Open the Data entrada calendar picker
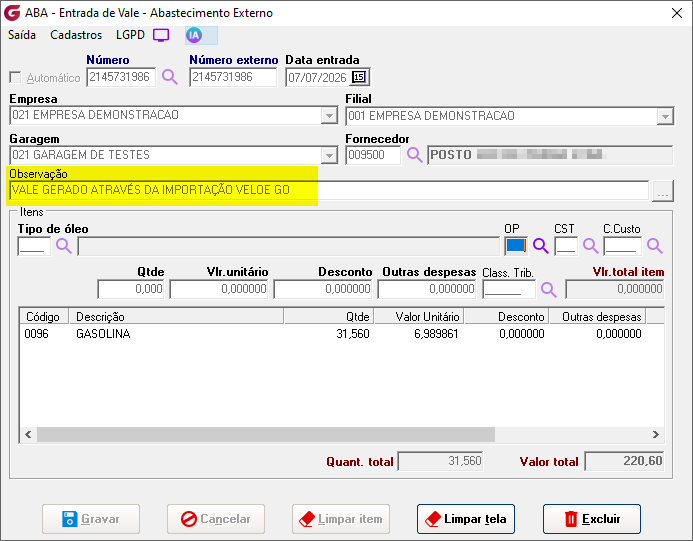The image size is (693, 541). (358, 77)
